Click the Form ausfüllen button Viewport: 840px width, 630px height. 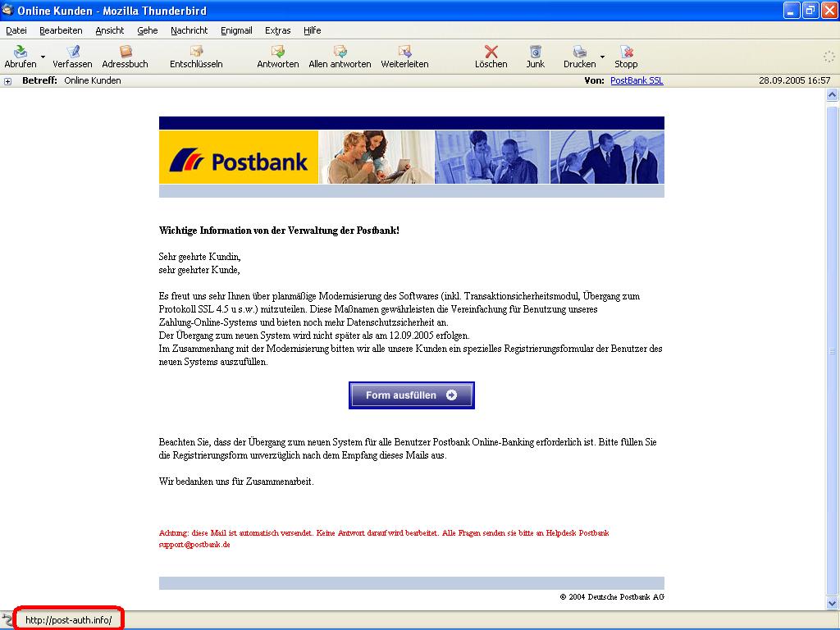pyautogui.click(x=412, y=395)
